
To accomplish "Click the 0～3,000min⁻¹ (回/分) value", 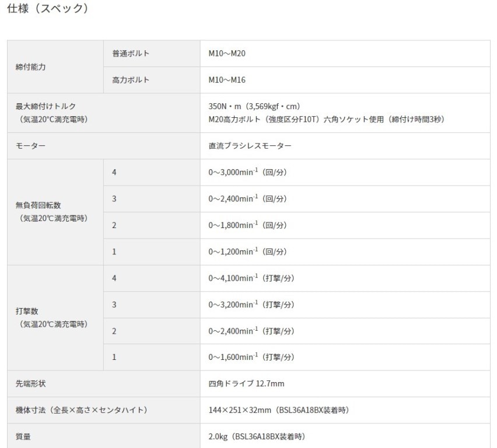I will tap(247, 173).
